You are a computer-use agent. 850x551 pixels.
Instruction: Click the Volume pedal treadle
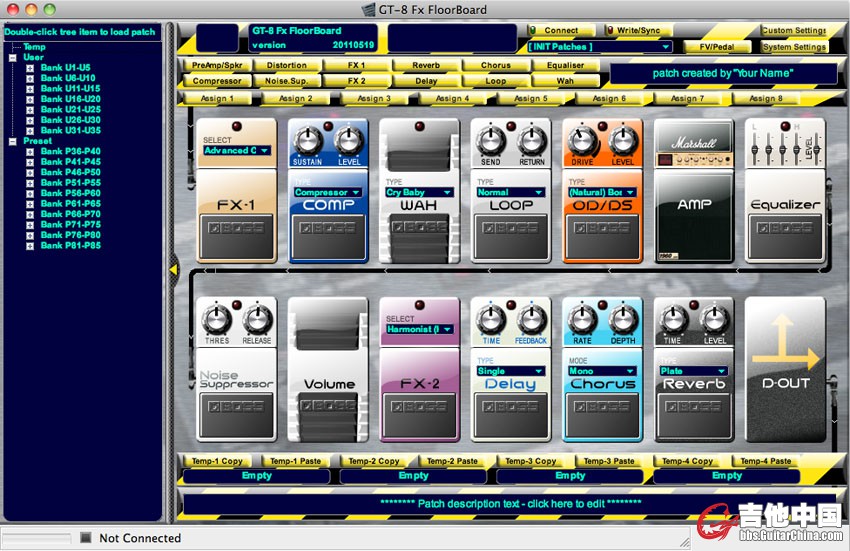(328, 417)
